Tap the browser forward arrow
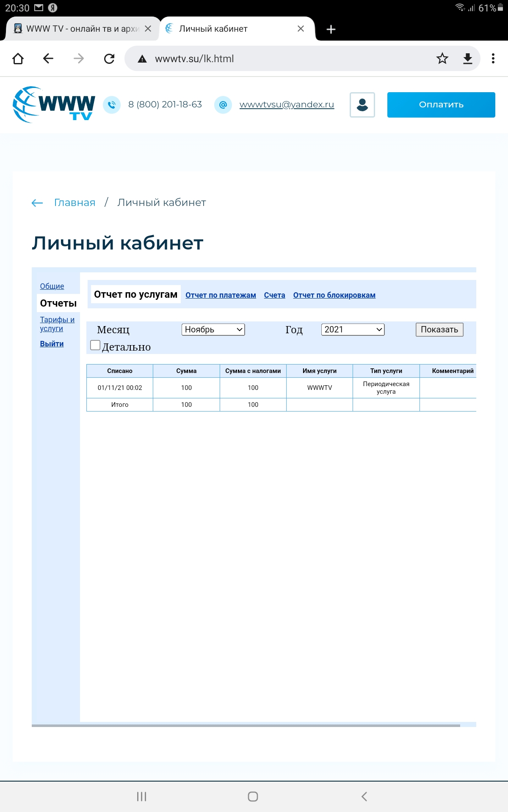Screen dimensions: 508x812 (x=79, y=58)
